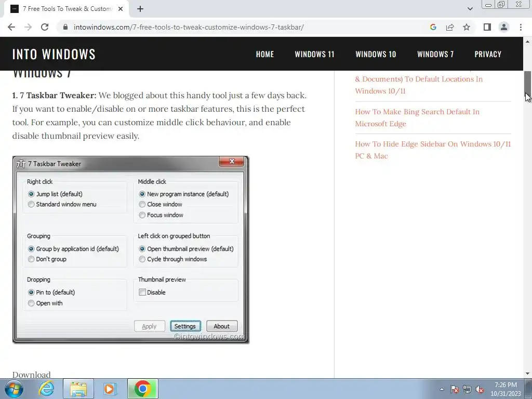The image size is (532, 399).
Task: Reload the current page
Action: (x=45, y=27)
